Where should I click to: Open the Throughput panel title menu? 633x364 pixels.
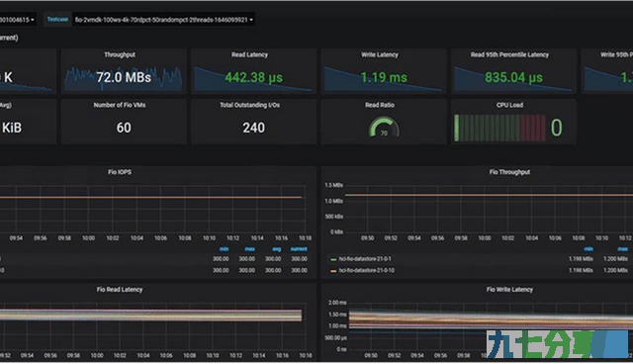120,54
